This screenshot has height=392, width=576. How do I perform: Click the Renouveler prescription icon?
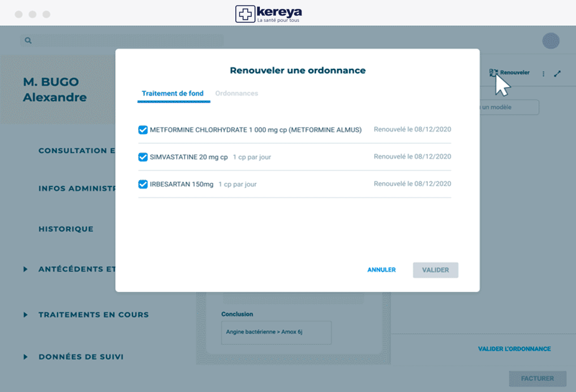pos(493,73)
